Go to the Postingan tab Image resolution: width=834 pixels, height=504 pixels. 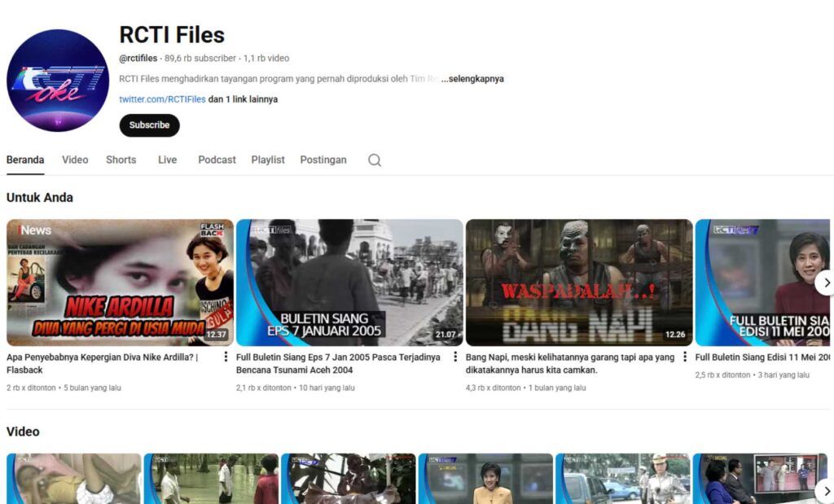click(x=323, y=160)
